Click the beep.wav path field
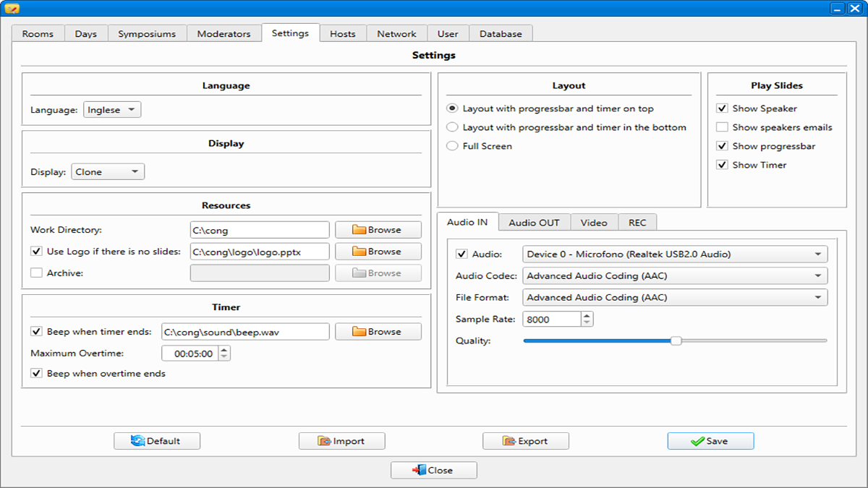This screenshot has height=488, width=868. tap(245, 332)
